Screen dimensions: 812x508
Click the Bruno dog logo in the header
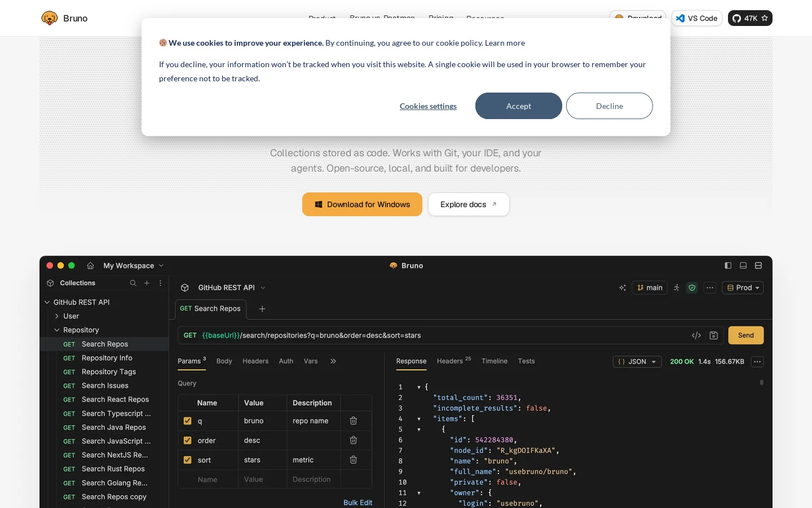point(50,18)
